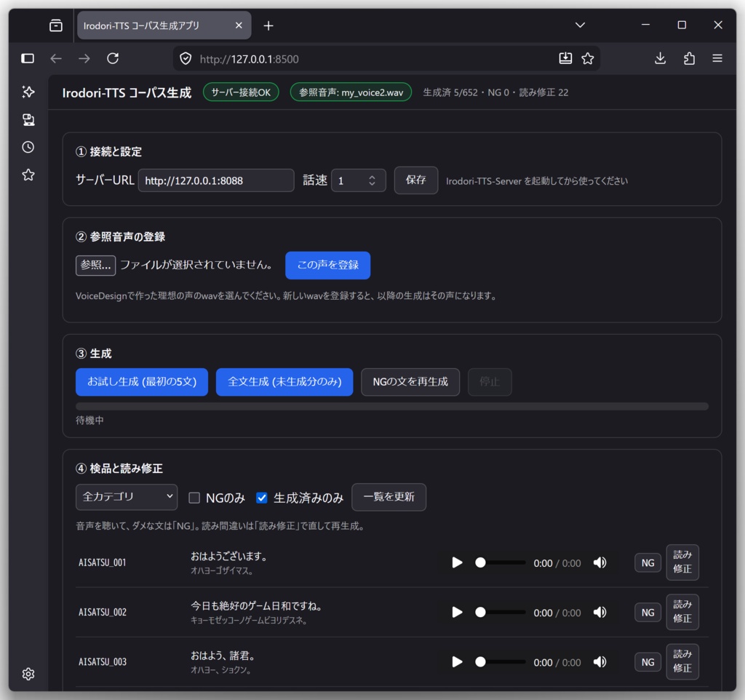This screenshot has width=745, height=700.
Task: Click the NGの文を再生成 button
Action: (x=410, y=381)
